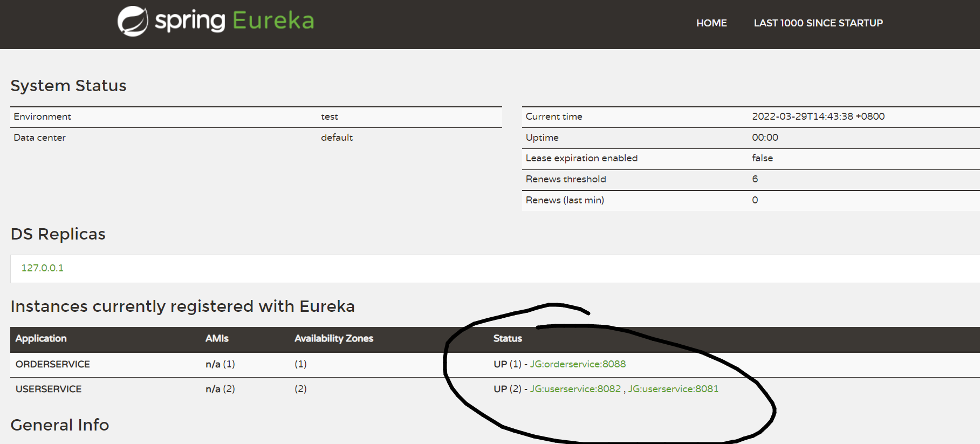Select the n/a (2) AMIs cell
Screen dimensions: 980x444
point(220,389)
